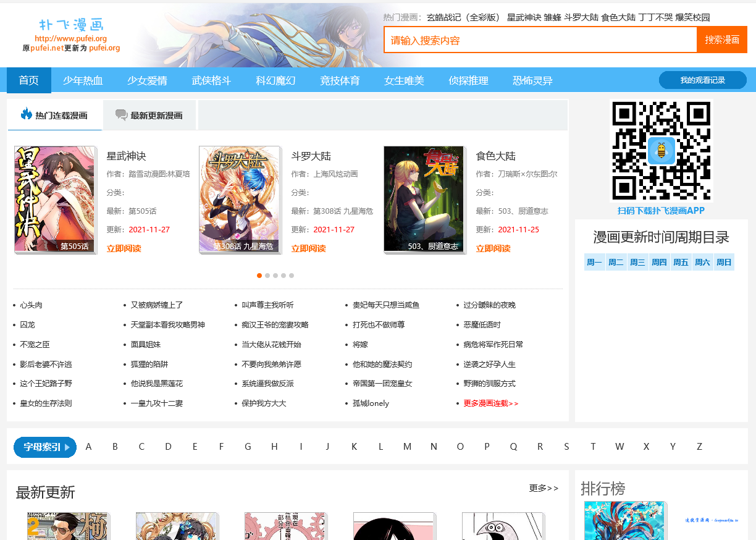Screen dimensions: 756x540
Task: Click the chat bubble icon on latest updates tab
Action: click(x=121, y=115)
